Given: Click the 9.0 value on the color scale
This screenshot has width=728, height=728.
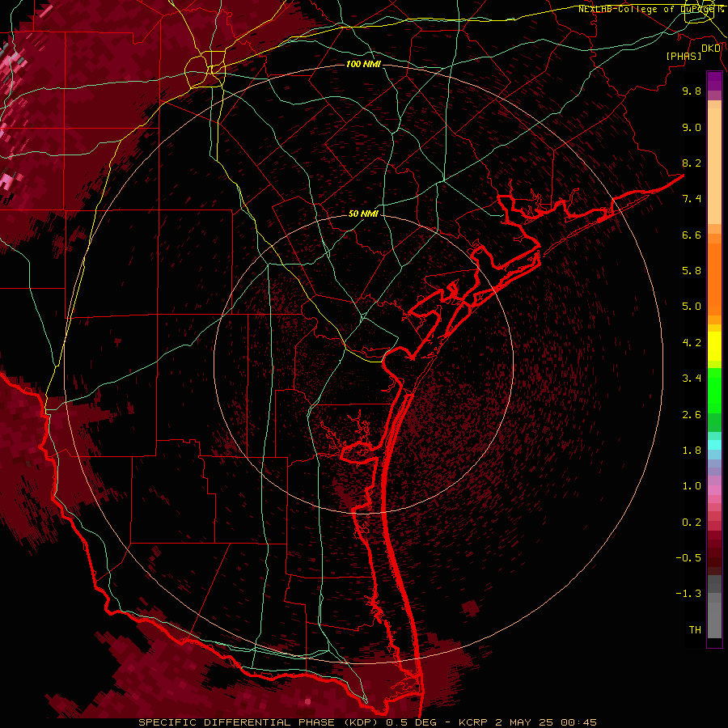Looking at the screenshot, I should coord(692,127).
